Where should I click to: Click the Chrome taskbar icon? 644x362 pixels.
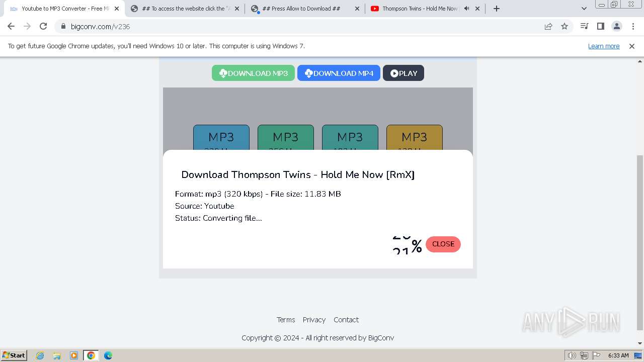coord(91,355)
